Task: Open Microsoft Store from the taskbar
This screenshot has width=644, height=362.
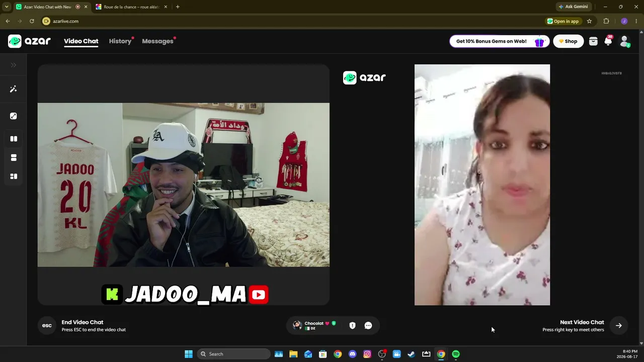Action: 323,354
